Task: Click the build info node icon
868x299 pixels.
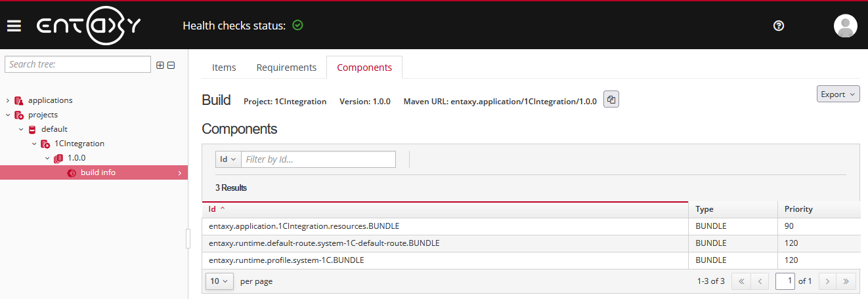Action: (x=72, y=172)
